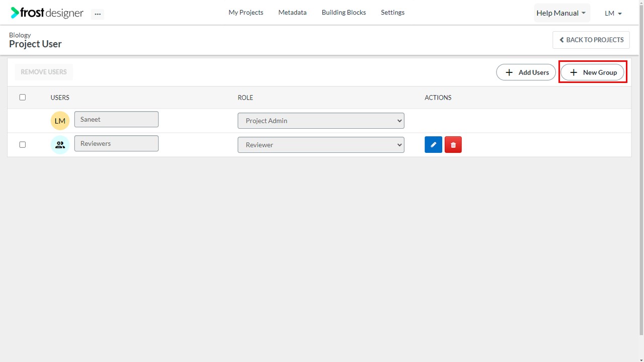This screenshot has width=644, height=362.
Task: Click the LM avatar for Saneet
Action: point(60,121)
